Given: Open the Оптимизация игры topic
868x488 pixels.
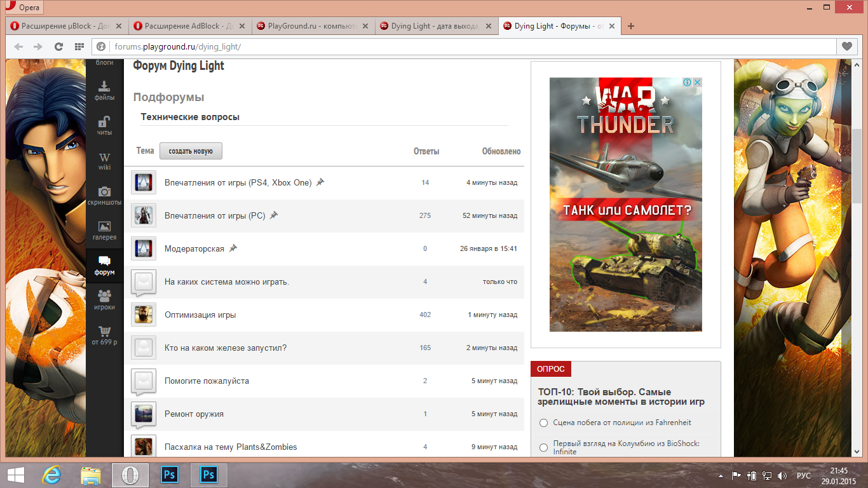Looking at the screenshot, I should point(200,315).
